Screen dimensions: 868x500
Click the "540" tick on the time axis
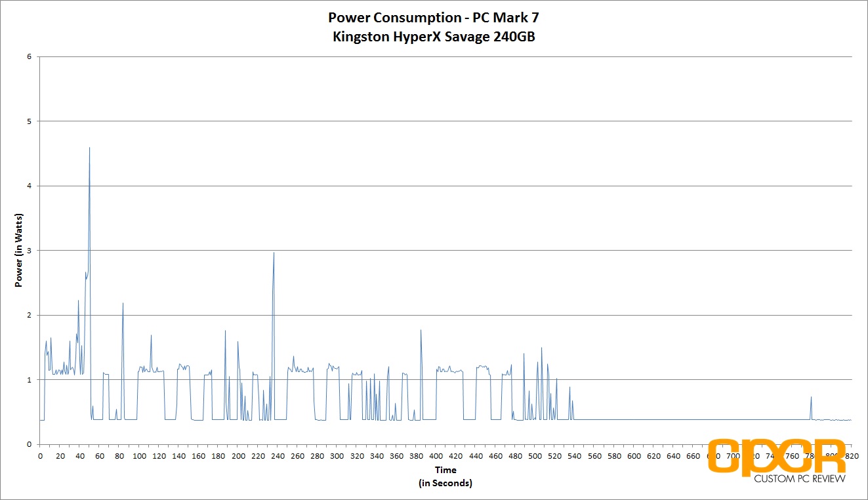click(x=575, y=455)
